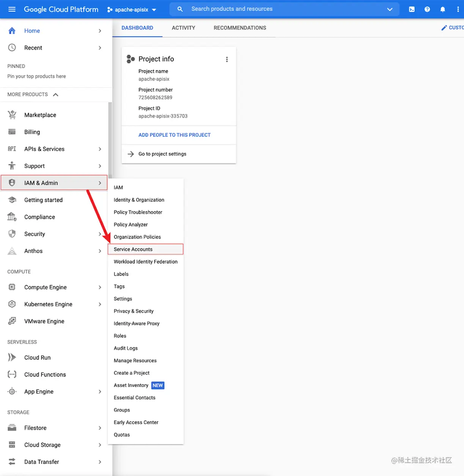The height and width of the screenshot is (476, 464).
Task: Select Manage Resources submenu item
Action: click(x=146, y=361)
